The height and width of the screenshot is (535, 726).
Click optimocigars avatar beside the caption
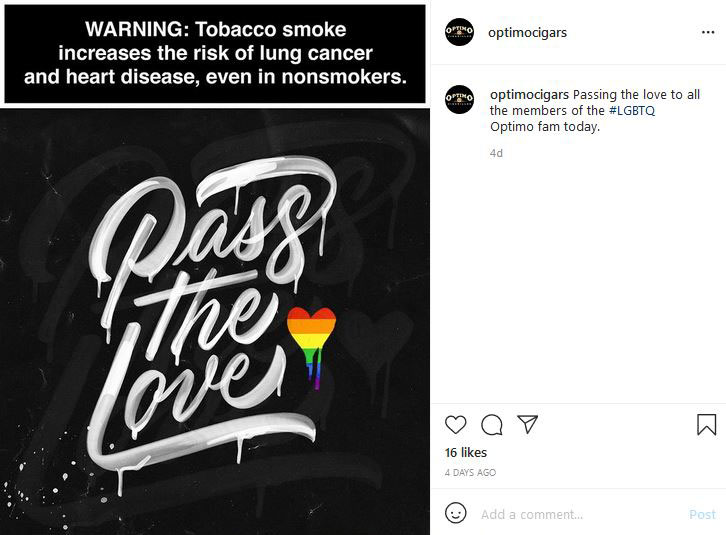459,99
